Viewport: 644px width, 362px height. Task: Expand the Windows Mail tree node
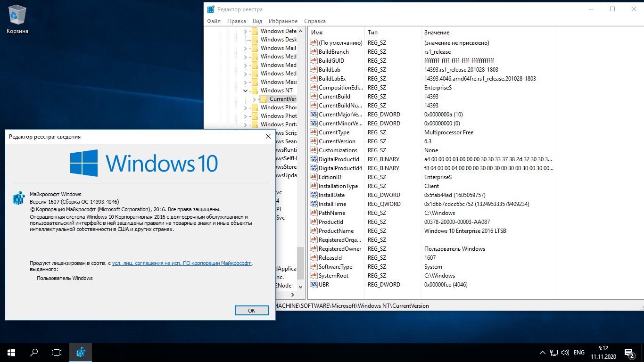pyautogui.click(x=245, y=48)
